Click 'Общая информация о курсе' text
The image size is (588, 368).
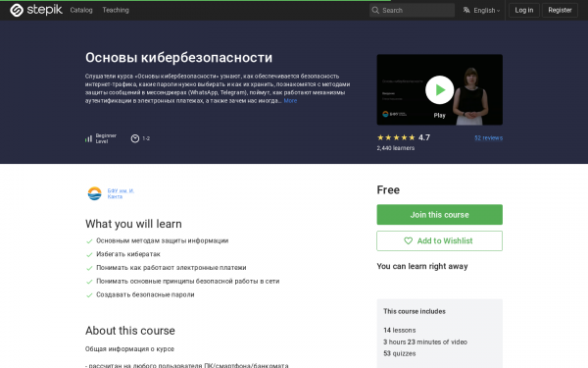[129, 348]
